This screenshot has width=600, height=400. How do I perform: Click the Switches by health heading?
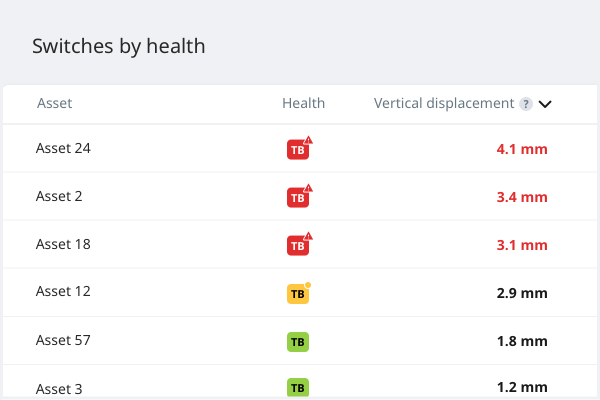[119, 46]
